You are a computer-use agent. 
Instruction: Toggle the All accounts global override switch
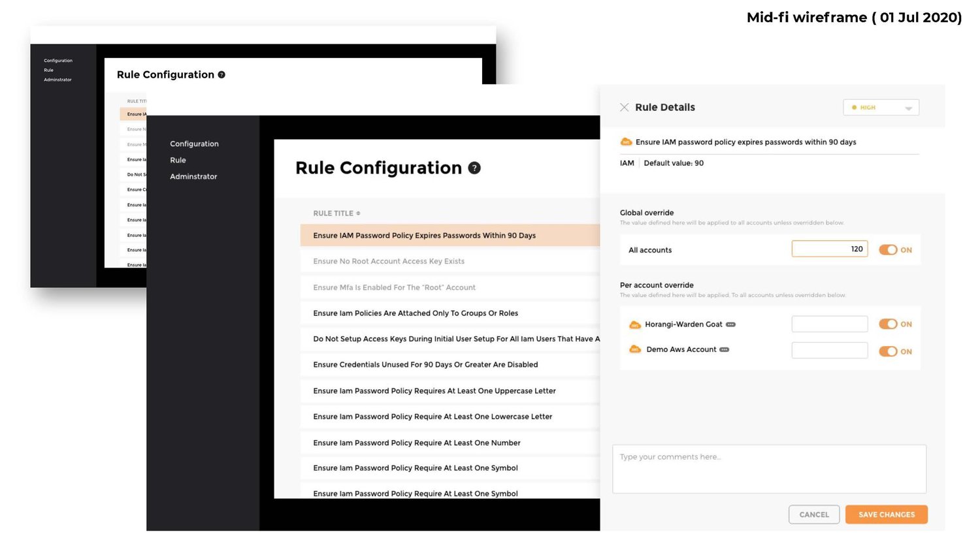(x=888, y=250)
